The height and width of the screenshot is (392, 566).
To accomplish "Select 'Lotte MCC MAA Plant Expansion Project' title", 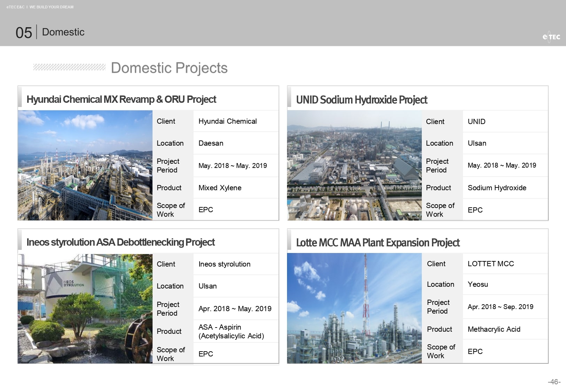I will pyautogui.click(x=378, y=243).
